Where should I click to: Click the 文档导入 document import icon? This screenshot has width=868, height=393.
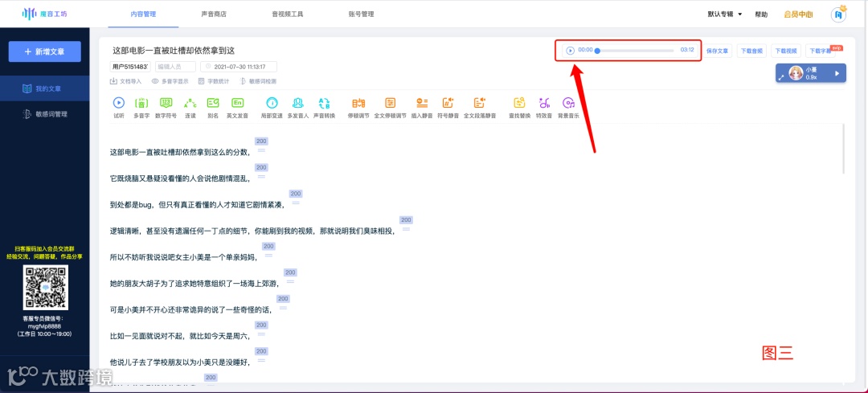point(113,81)
